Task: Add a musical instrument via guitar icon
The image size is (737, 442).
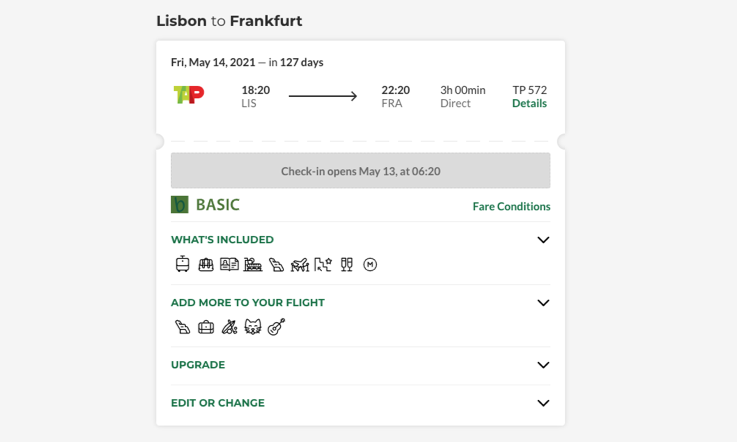Action: point(277,327)
